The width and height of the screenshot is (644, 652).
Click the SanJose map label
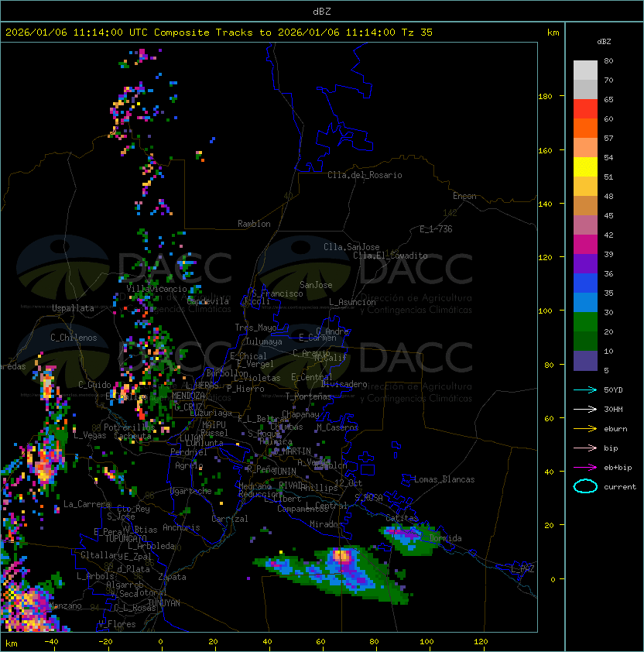(316, 285)
